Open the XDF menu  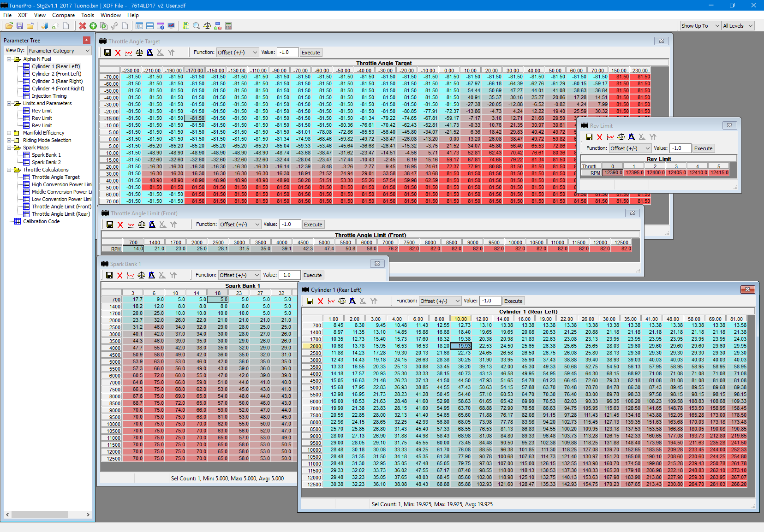coord(23,15)
